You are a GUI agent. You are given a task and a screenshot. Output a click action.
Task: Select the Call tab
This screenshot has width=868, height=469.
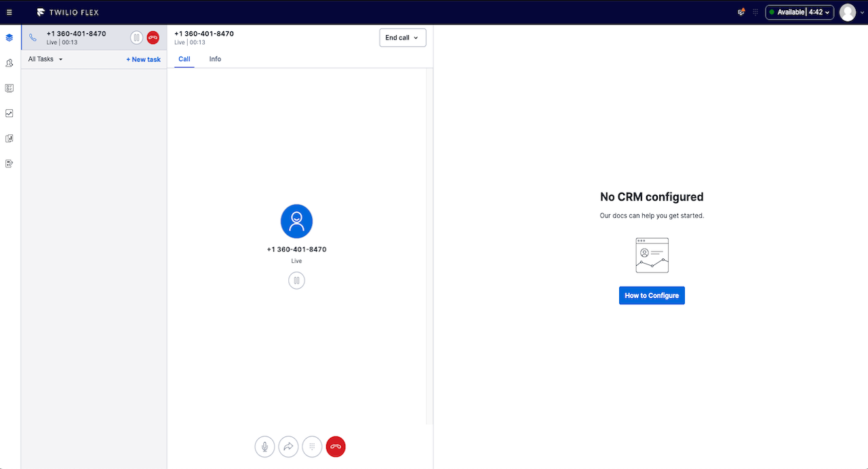(184, 59)
